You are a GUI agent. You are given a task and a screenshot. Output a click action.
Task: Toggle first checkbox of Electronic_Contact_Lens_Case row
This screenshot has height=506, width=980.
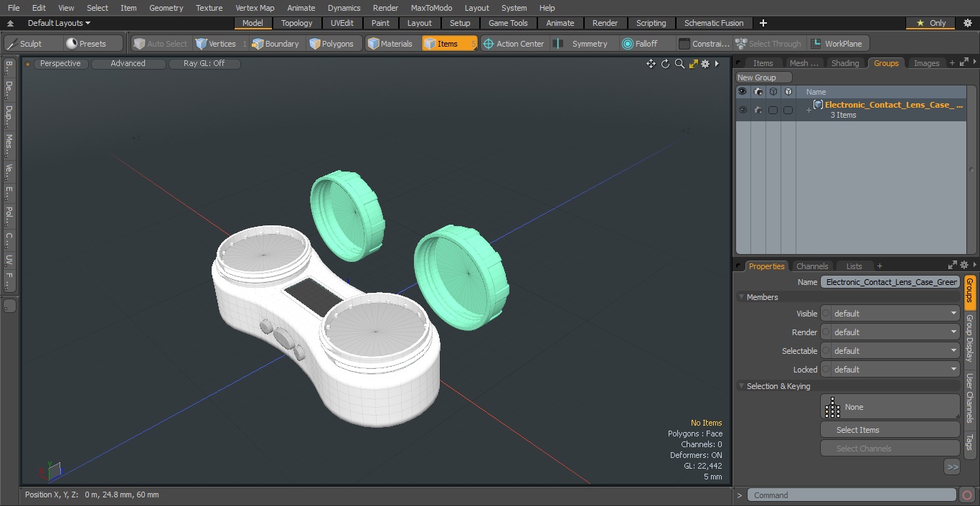coord(773,111)
